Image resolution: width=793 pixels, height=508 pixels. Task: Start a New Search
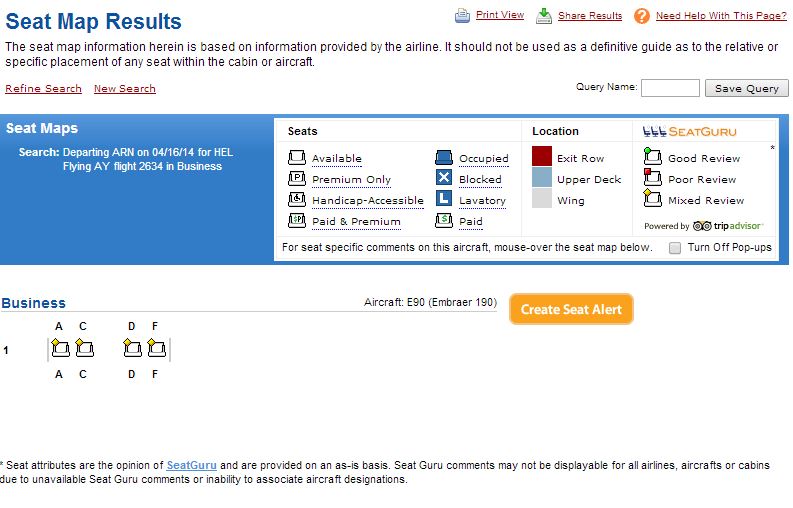tap(125, 89)
